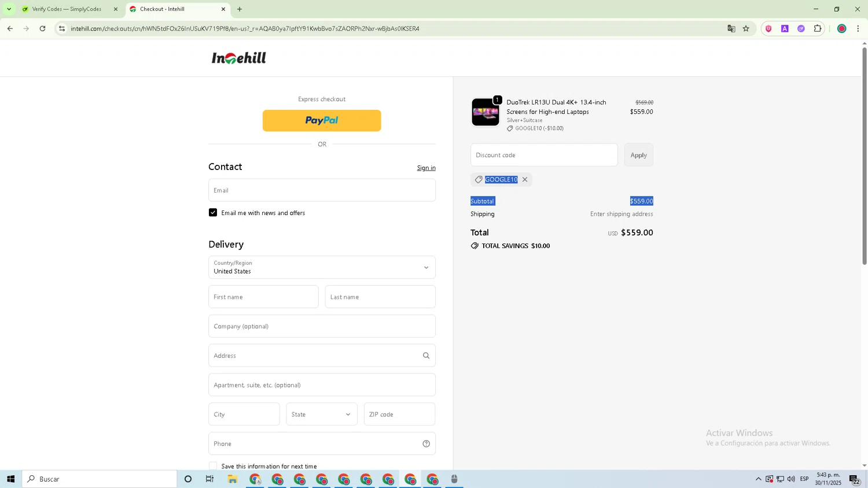Click the First name field
This screenshot has width=868, height=488.
point(263,297)
